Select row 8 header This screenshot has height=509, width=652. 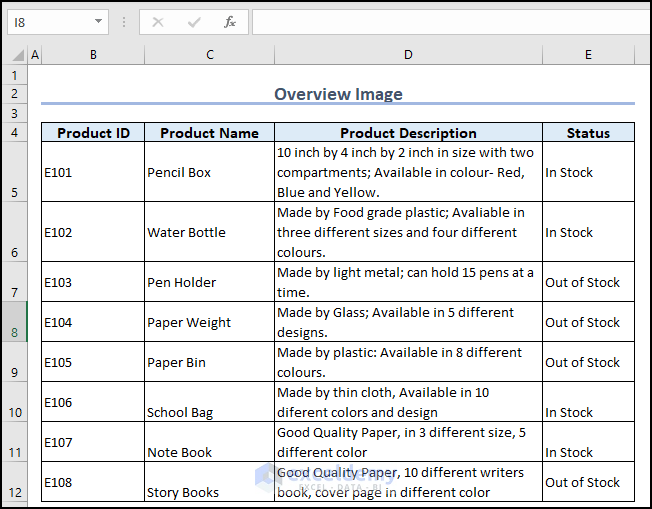point(14,322)
